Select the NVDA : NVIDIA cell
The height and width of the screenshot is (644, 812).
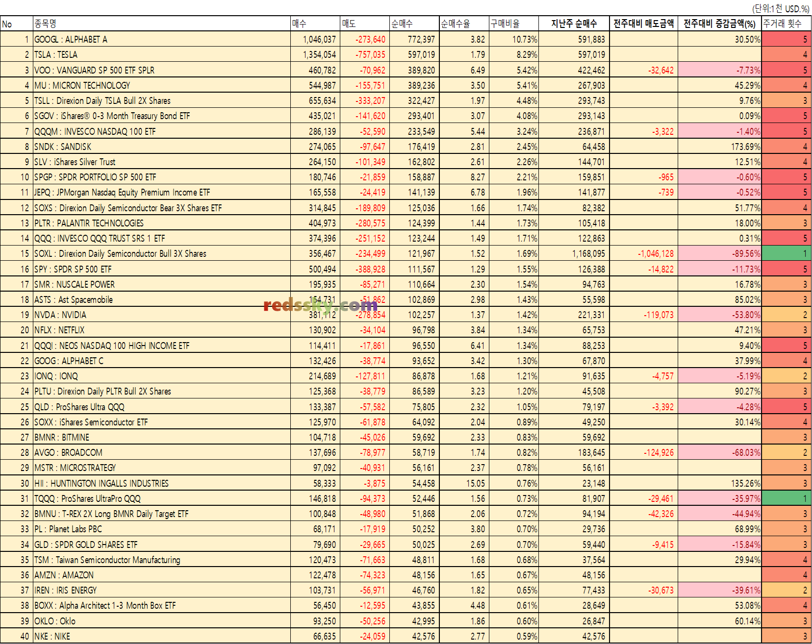pyautogui.click(x=162, y=315)
